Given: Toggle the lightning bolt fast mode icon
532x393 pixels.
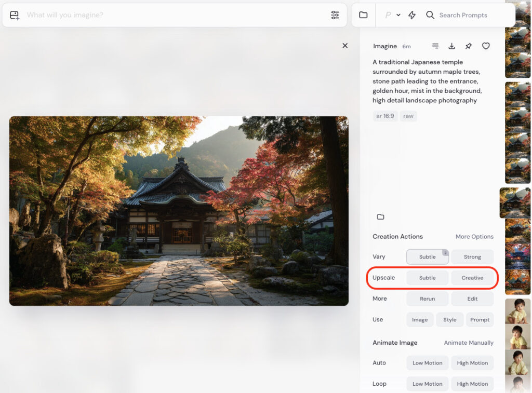Looking at the screenshot, I should point(412,15).
